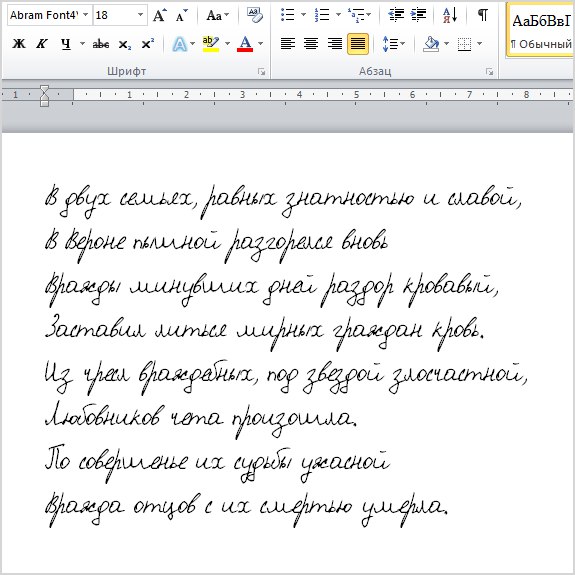575x575 pixels.
Task: Expand Change Case dropdown arrow
Action: (x=226, y=15)
